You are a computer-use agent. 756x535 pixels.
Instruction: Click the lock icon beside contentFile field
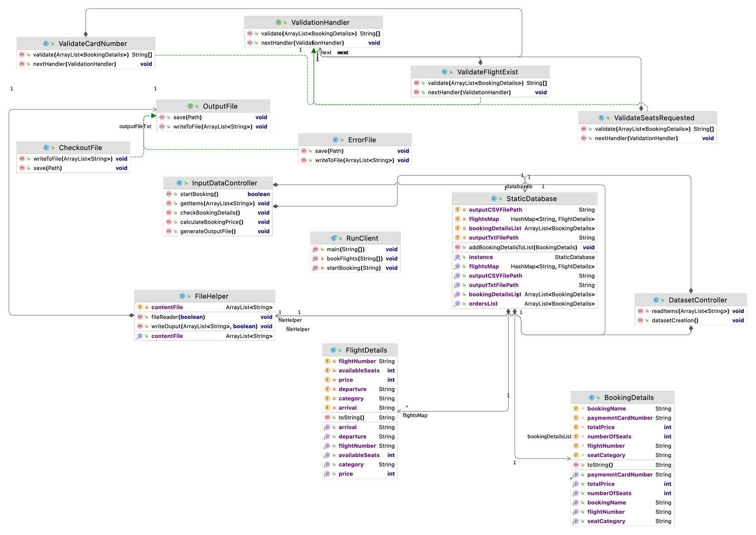(147, 307)
